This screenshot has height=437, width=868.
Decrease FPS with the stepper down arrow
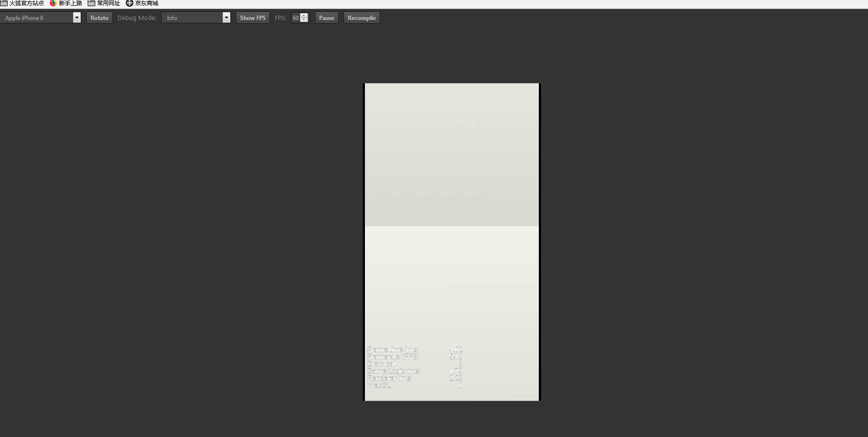304,20
